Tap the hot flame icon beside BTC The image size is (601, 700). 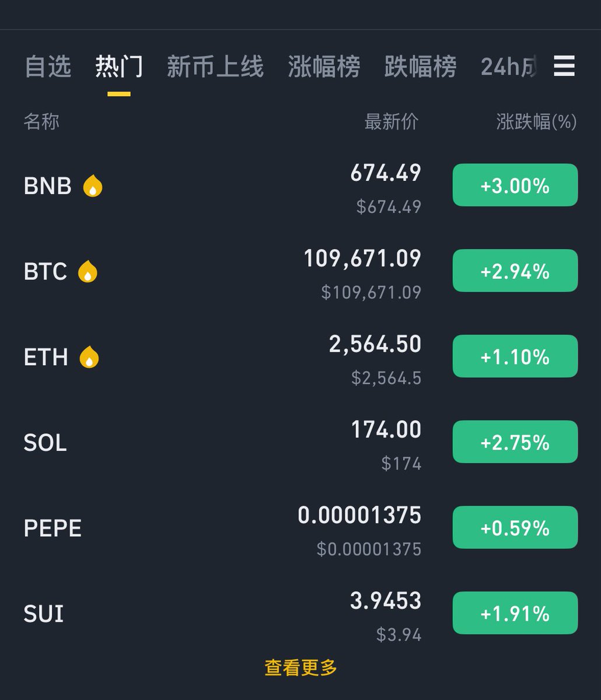(x=88, y=271)
